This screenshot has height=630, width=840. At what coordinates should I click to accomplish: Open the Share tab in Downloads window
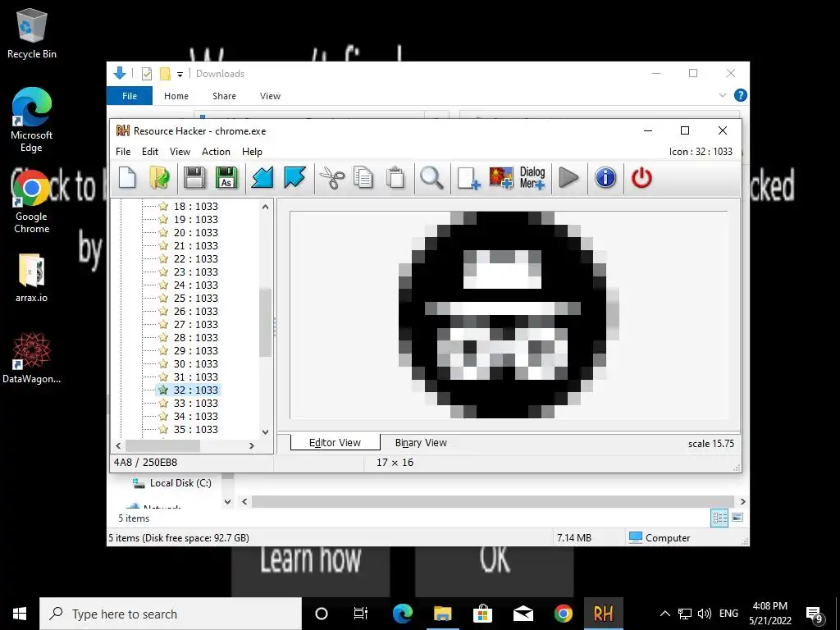coord(224,96)
